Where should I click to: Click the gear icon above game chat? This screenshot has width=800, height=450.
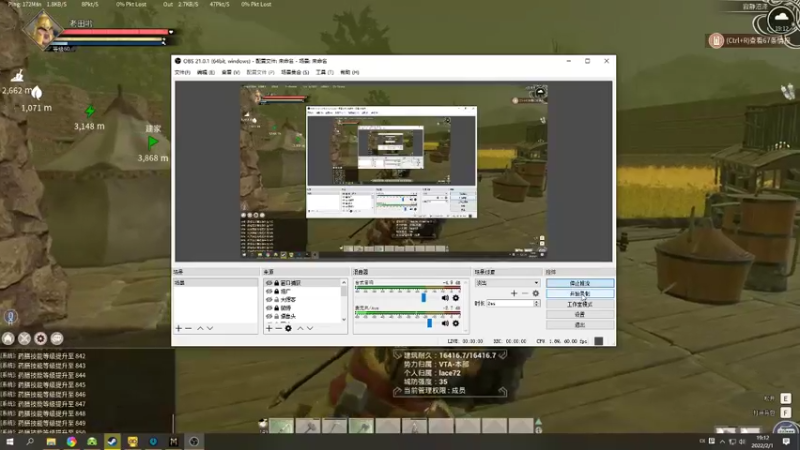[x=41, y=338]
